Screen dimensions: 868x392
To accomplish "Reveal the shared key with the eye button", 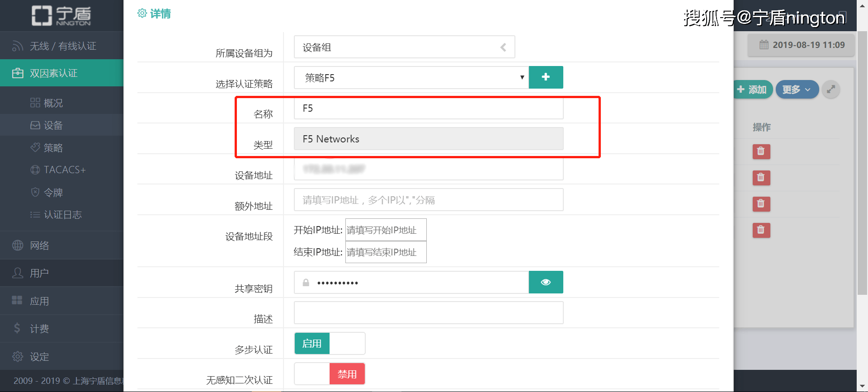I will tap(546, 282).
